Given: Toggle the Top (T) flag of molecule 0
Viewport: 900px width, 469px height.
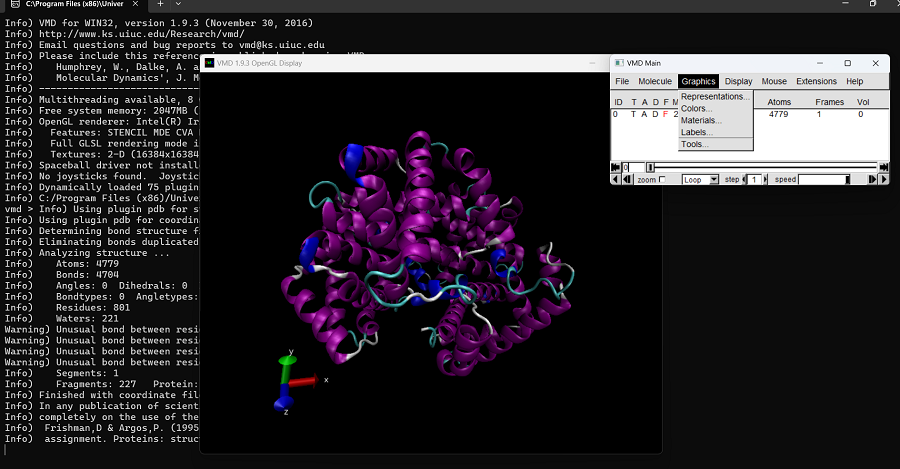Looking at the screenshot, I should click(x=634, y=114).
